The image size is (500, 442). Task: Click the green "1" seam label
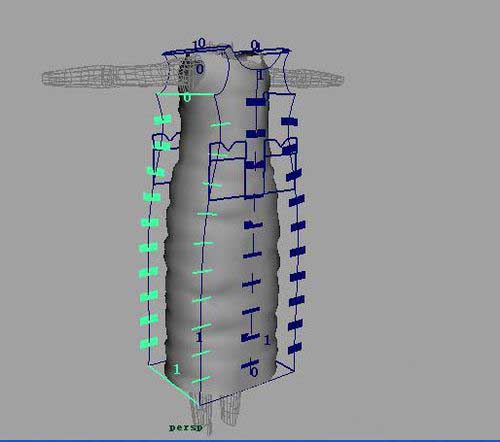pos(177,369)
